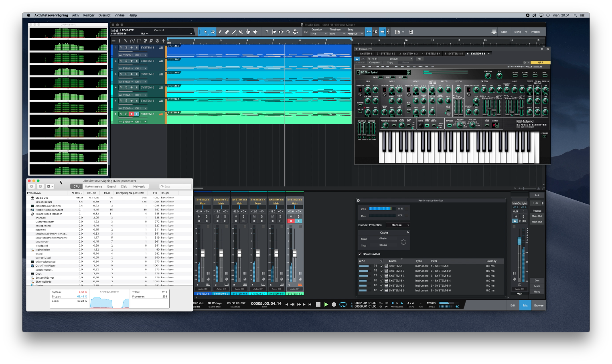
Task: Adjust the SYSTEM-8 6 mixer channel fader
Action: (294, 253)
